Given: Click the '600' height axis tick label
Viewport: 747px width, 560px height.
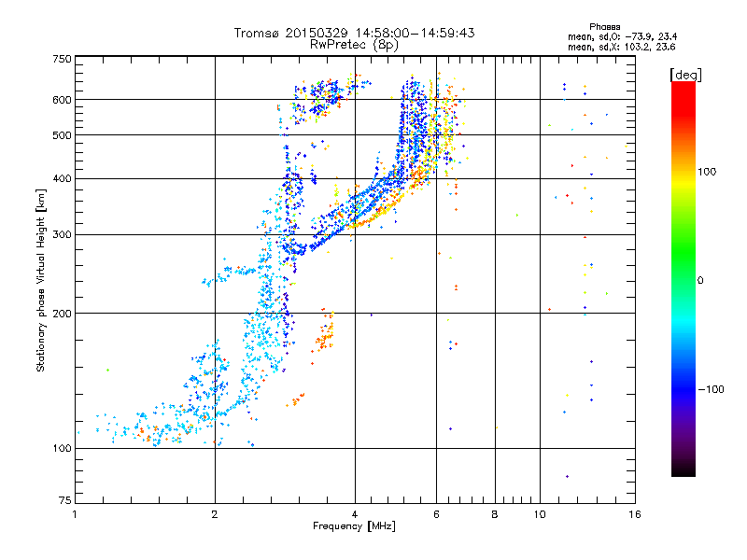Looking at the screenshot, I should (x=62, y=100).
